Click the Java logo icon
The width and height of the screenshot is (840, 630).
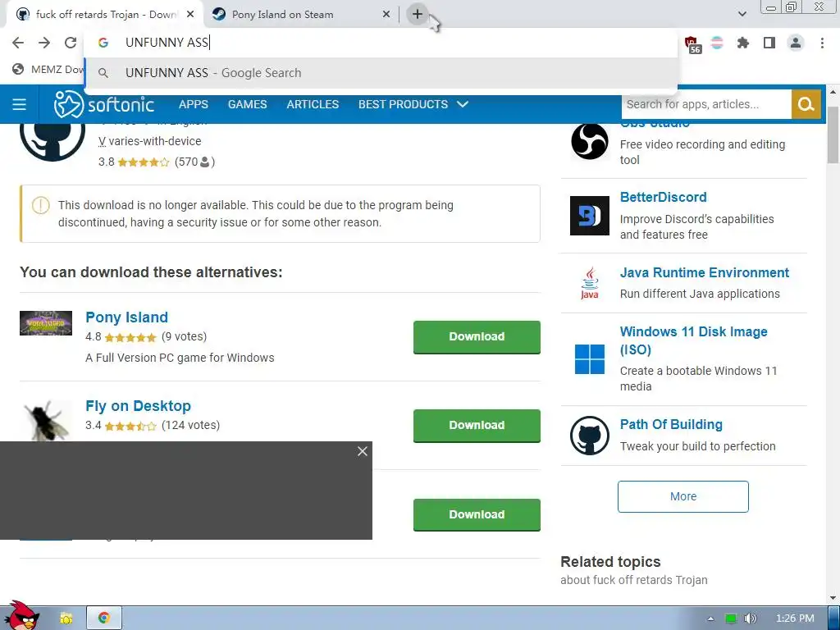coord(589,283)
